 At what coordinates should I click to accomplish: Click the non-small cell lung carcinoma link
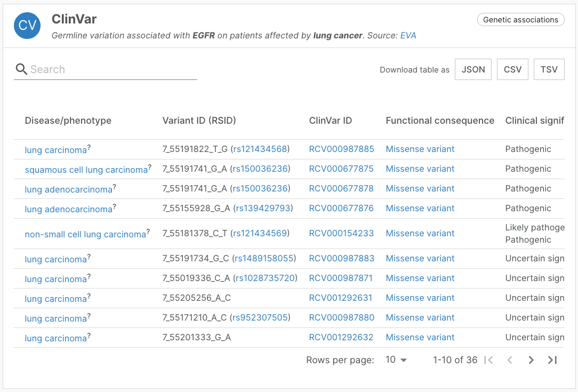click(84, 234)
